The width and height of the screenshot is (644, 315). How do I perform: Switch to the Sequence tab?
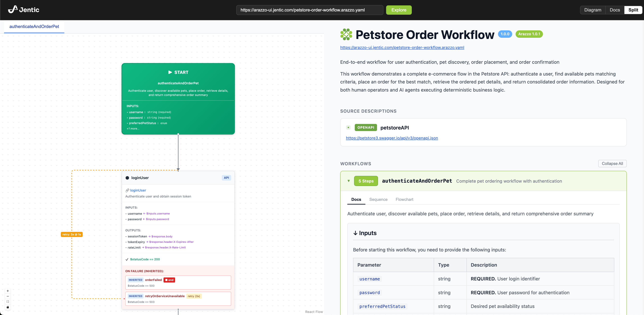[x=378, y=199]
